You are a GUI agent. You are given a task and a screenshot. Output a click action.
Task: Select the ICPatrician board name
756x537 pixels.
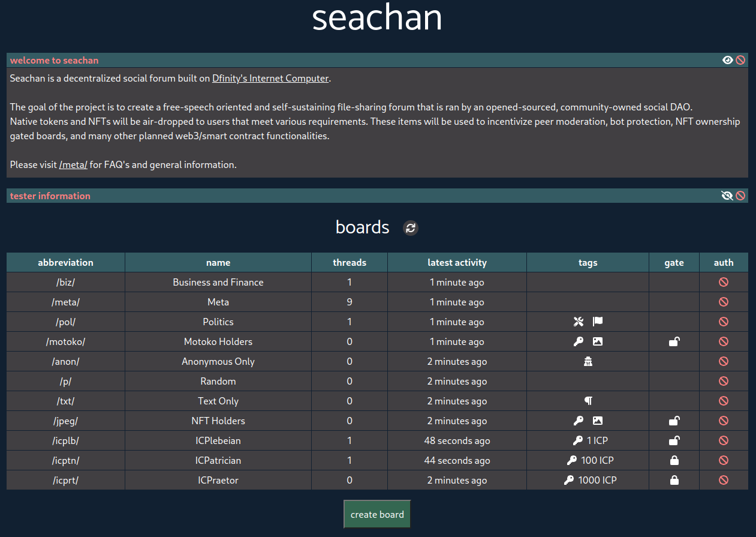coord(218,460)
